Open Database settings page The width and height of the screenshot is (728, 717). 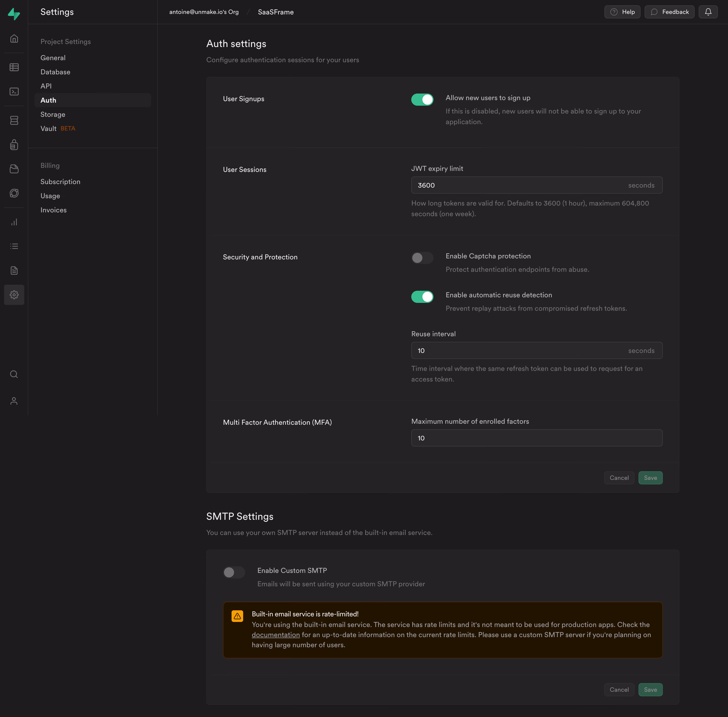(x=55, y=72)
